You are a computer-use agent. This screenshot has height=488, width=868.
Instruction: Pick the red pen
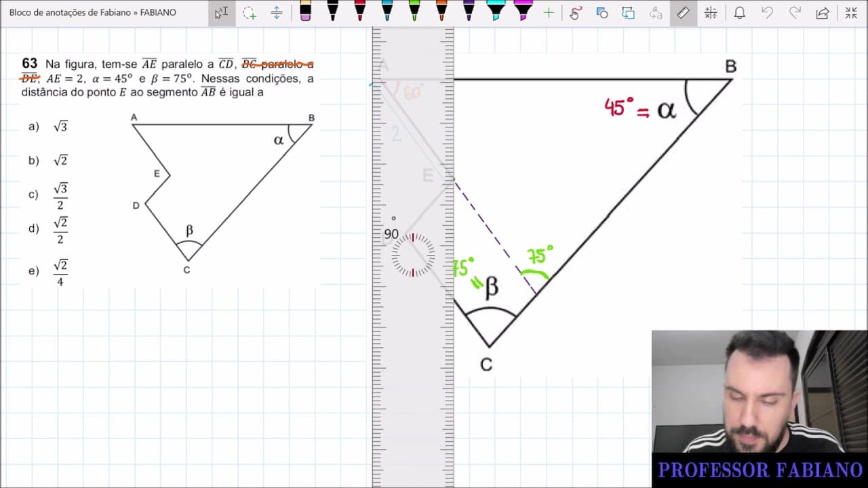359,12
